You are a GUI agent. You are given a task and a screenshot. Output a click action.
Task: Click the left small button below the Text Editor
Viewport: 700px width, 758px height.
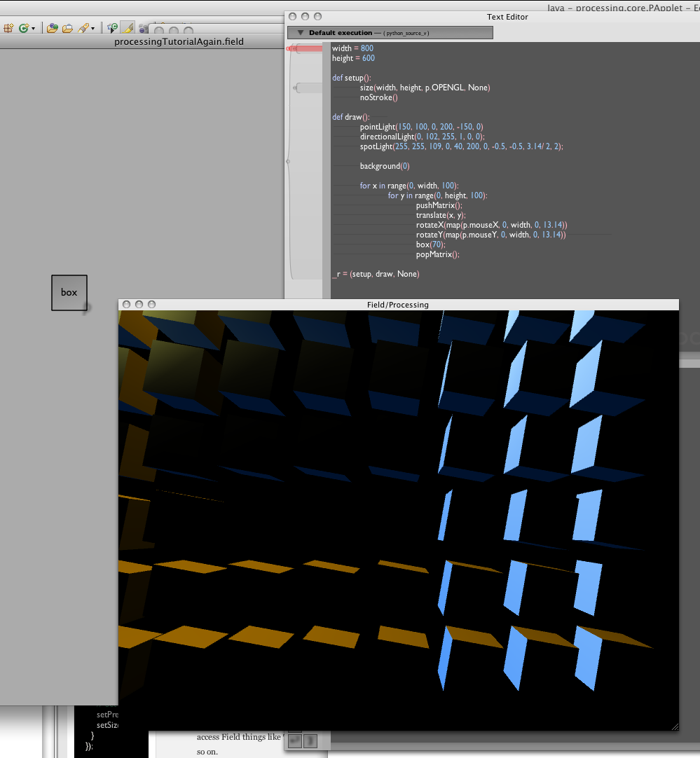[295, 740]
